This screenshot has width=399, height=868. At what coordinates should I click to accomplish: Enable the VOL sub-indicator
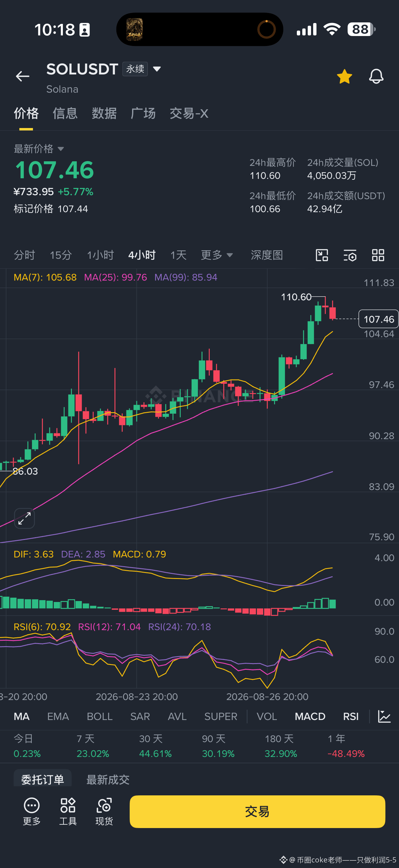(267, 716)
